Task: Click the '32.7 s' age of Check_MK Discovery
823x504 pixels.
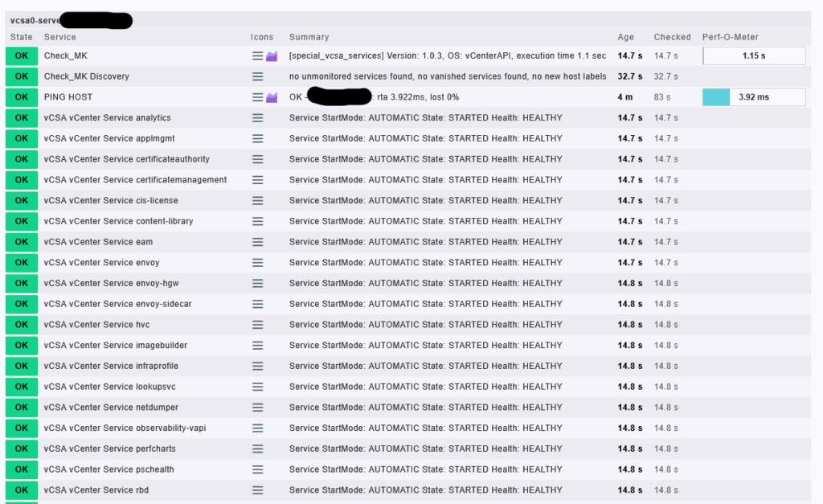Action: [630, 76]
